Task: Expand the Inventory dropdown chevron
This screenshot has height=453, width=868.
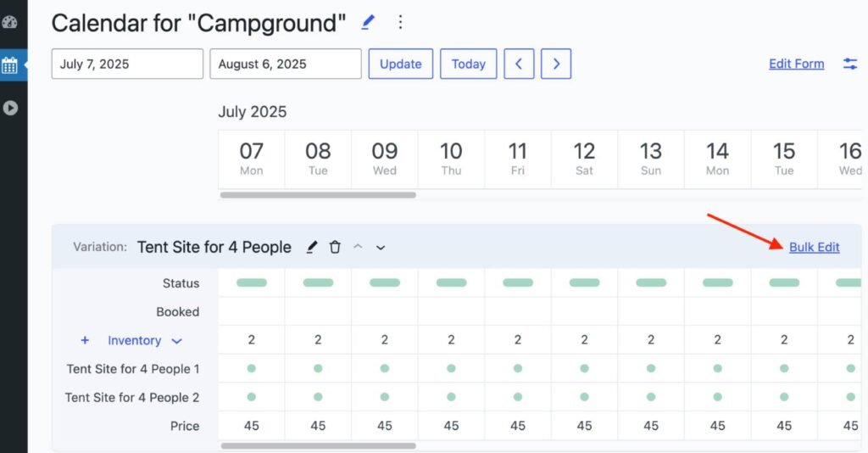Action: 177,341
